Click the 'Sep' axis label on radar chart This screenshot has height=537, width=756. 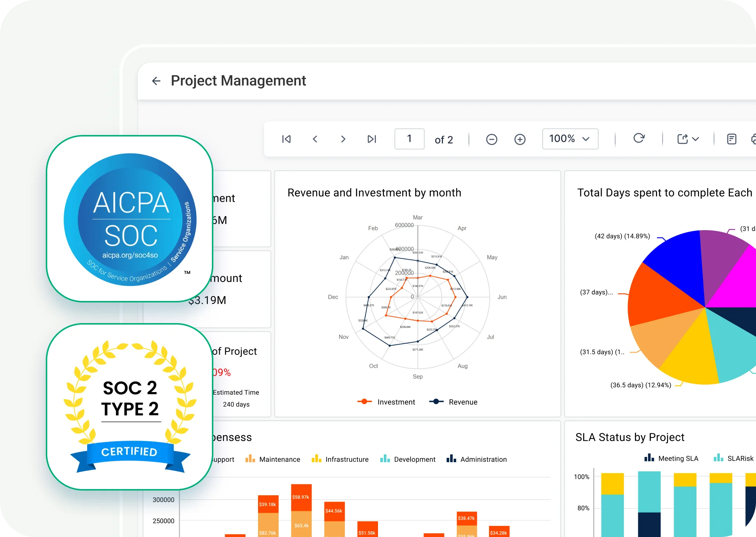tap(418, 377)
